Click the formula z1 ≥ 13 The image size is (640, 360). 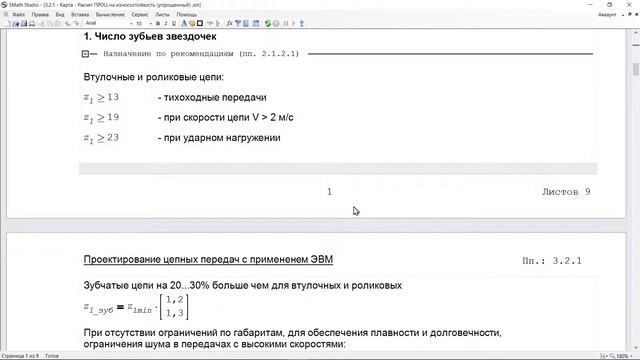pyautogui.click(x=101, y=98)
